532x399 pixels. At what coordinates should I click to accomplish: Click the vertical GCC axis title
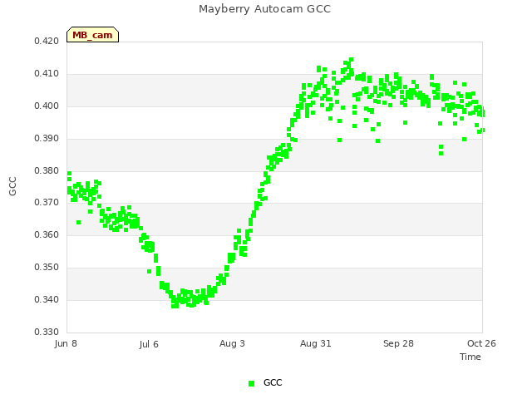coord(12,186)
